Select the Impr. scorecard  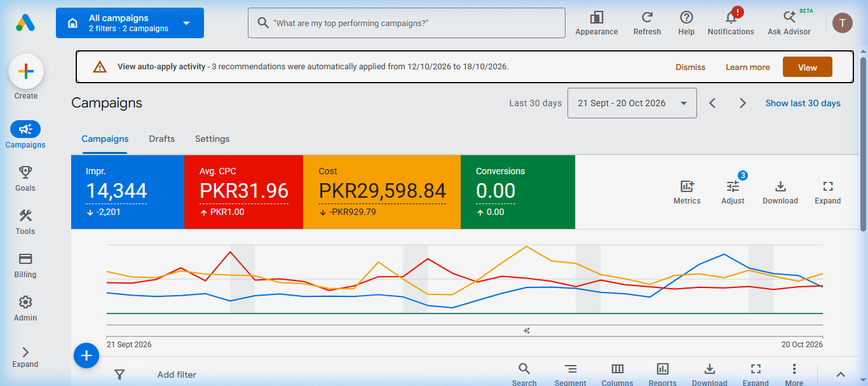coord(128,192)
